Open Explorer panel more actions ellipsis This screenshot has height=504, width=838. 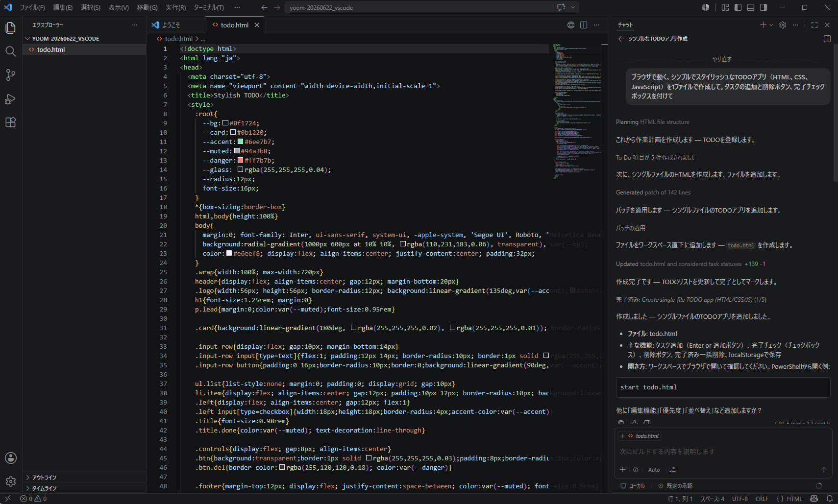point(135,25)
